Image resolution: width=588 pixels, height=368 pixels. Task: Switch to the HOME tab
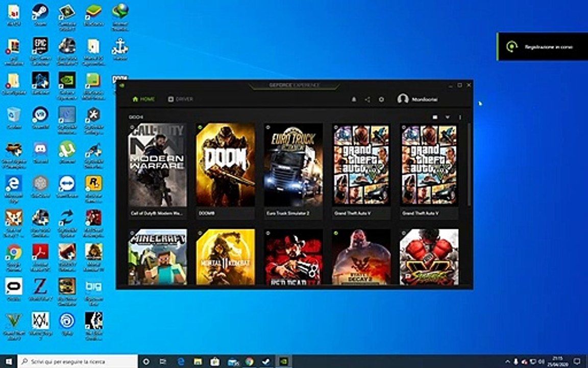pos(143,99)
